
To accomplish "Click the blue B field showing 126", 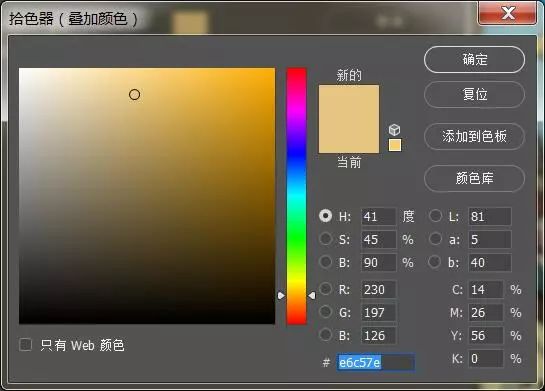I will (378, 336).
